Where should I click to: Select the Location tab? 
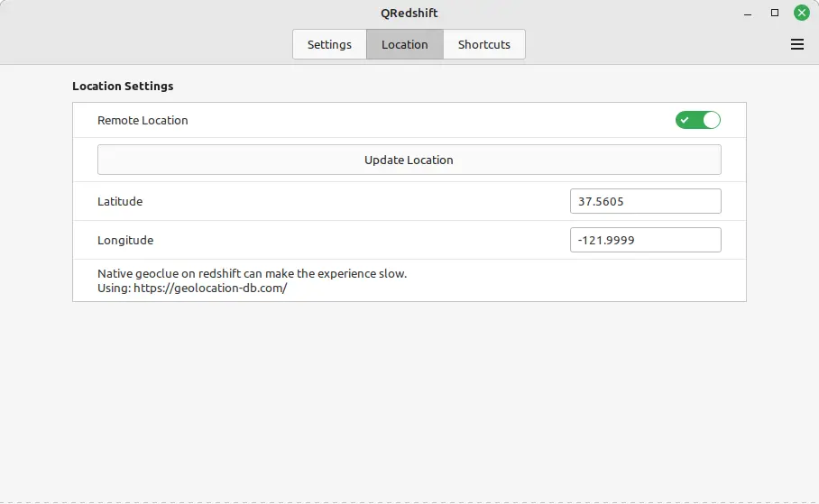point(404,44)
